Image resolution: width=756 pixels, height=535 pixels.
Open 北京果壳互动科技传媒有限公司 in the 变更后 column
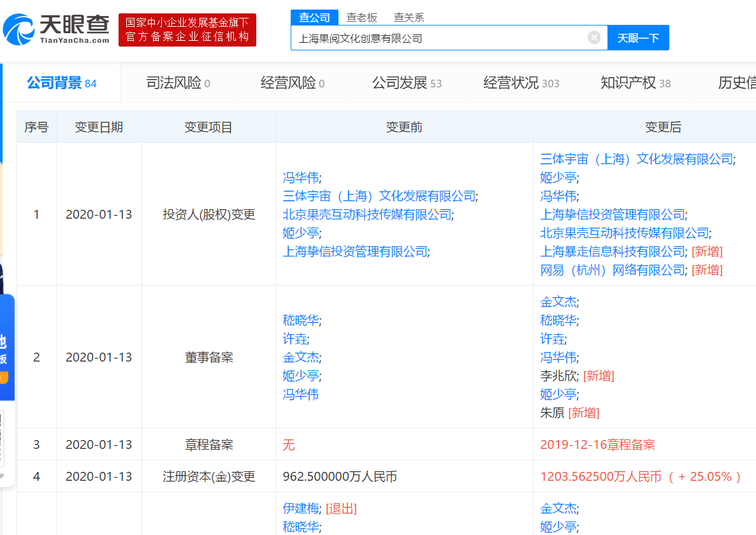pyautogui.click(x=625, y=233)
